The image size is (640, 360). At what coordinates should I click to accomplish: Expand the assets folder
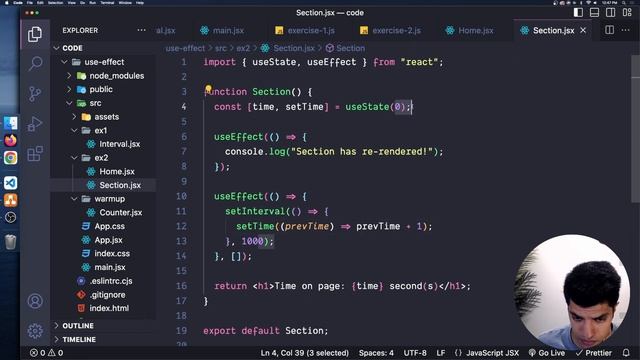click(x=74, y=117)
